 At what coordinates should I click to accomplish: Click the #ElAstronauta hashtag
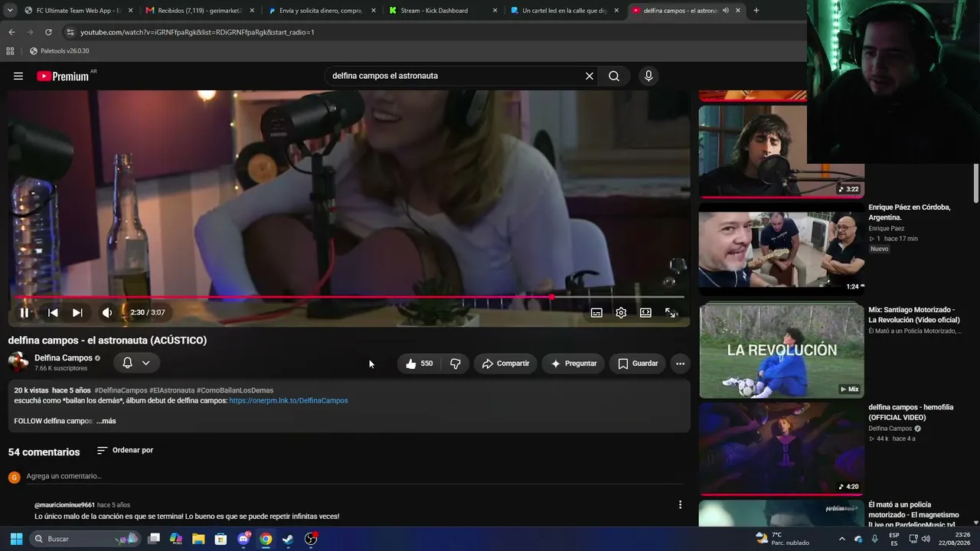(x=171, y=390)
